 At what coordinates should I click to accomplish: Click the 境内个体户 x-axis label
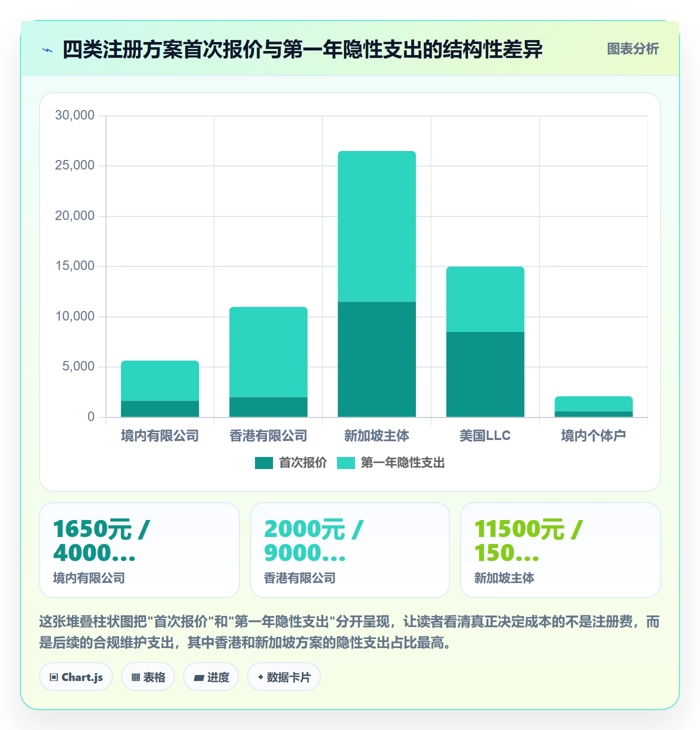tap(594, 436)
